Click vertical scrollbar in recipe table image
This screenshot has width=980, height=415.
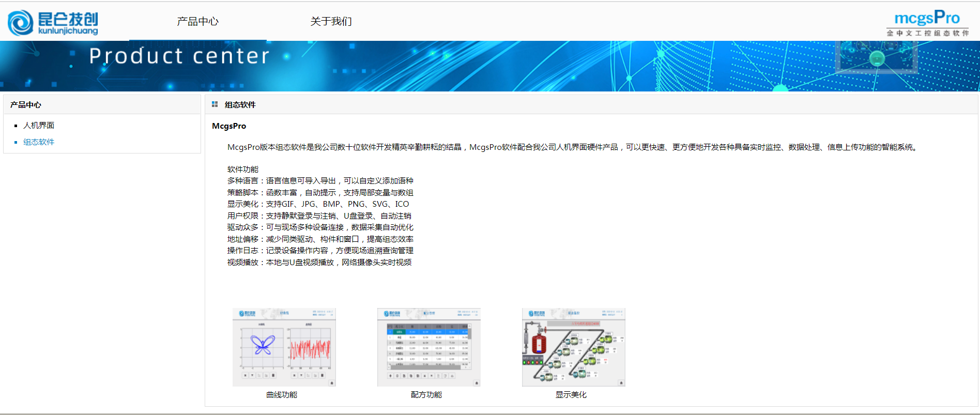[x=469, y=346]
